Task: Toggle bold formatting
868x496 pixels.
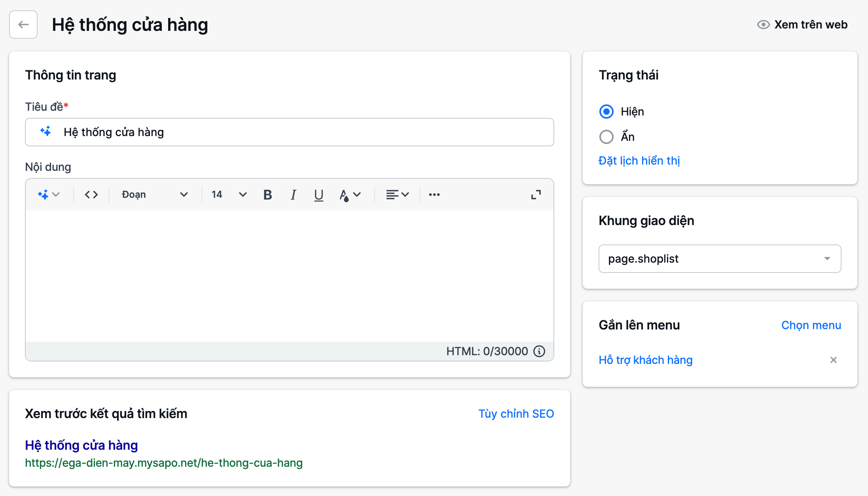Action: [x=267, y=195]
